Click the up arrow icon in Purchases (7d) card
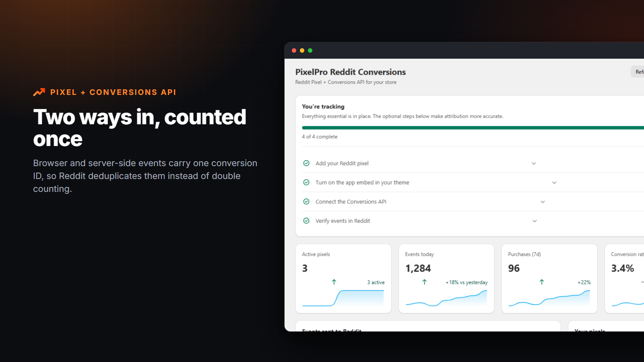 (542, 282)
